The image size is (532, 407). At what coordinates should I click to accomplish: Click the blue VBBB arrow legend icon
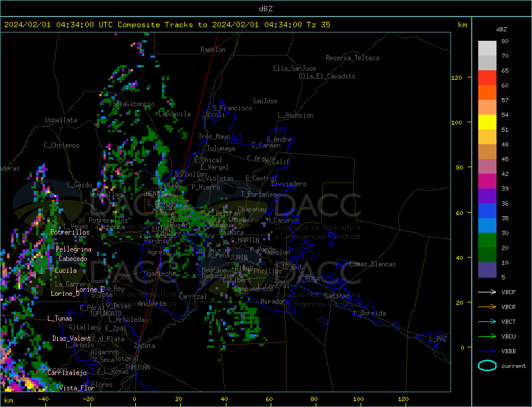point(487,351)
